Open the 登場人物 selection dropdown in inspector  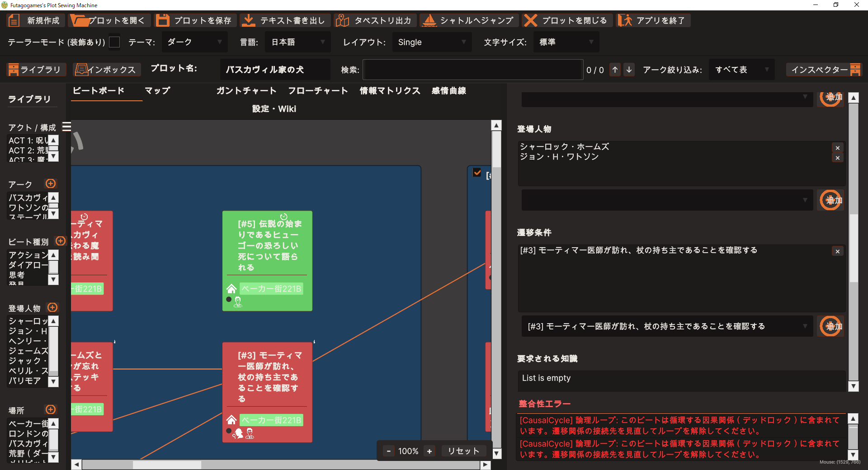tap(667, 200)
